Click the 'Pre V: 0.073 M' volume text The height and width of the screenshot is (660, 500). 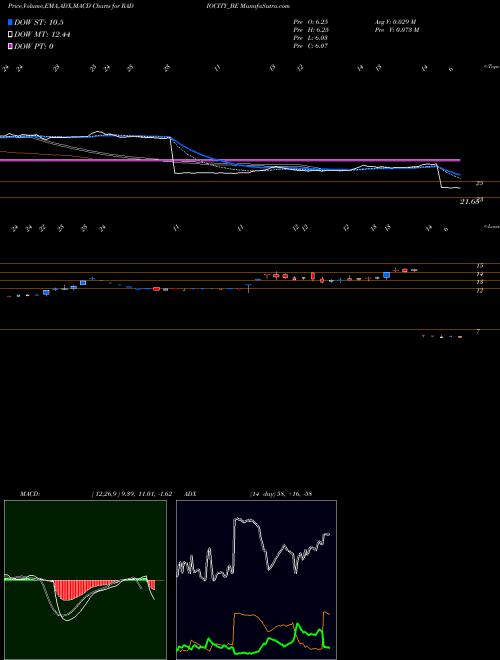[x=397, y=30]
